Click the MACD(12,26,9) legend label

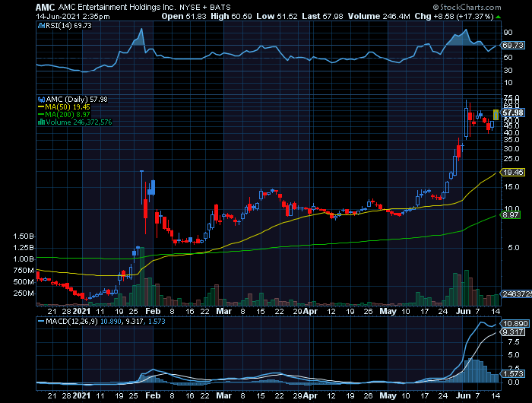point(71,321)
